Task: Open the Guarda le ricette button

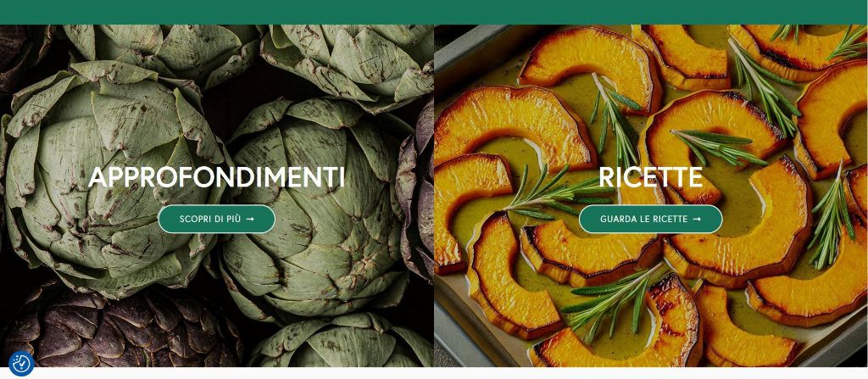Action: [x=650, y=220]
